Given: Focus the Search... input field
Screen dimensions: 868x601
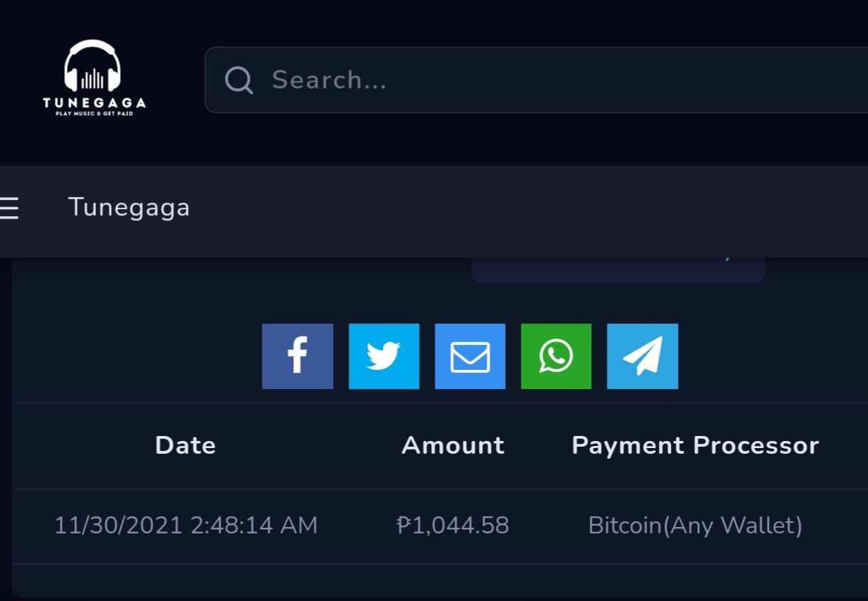Looking at the screenshot, I should click(536, 80).
